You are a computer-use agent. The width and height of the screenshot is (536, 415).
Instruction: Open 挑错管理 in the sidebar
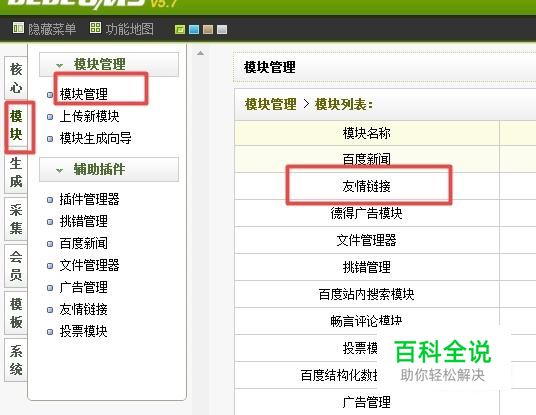(84, 221)
